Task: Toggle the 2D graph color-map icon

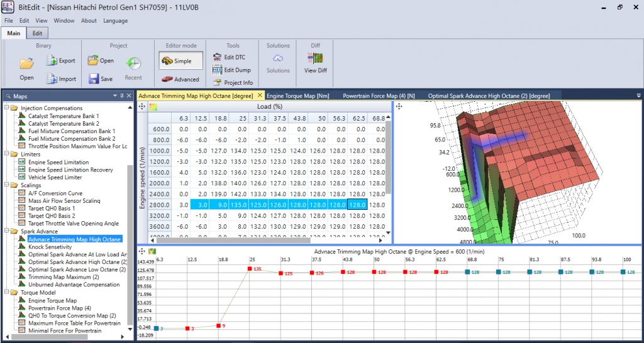Action: coord(153,251)
